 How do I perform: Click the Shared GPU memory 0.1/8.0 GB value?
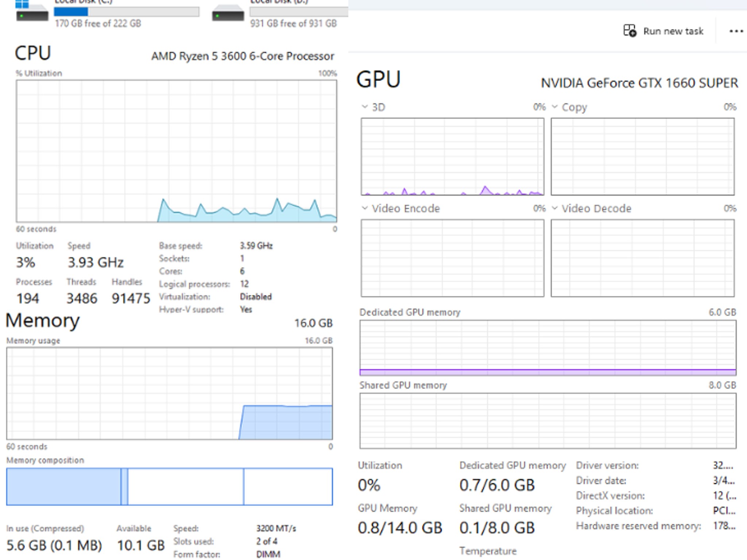click(497, 528)
